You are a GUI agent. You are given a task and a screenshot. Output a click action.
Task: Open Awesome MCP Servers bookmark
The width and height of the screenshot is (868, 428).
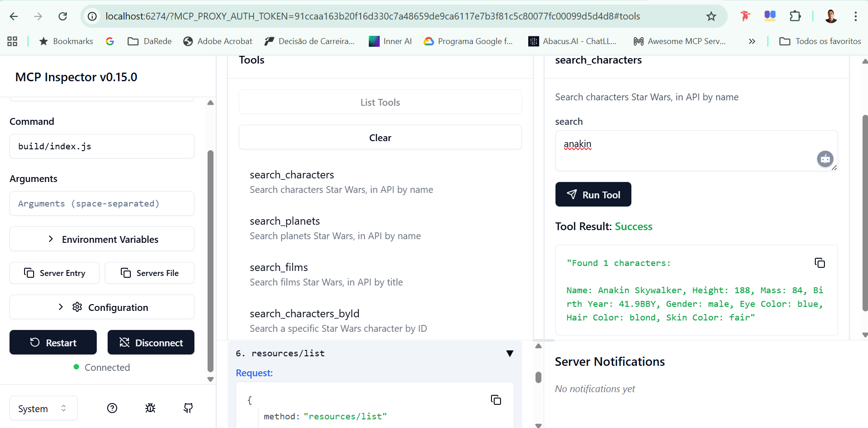[x=680, y=41]
